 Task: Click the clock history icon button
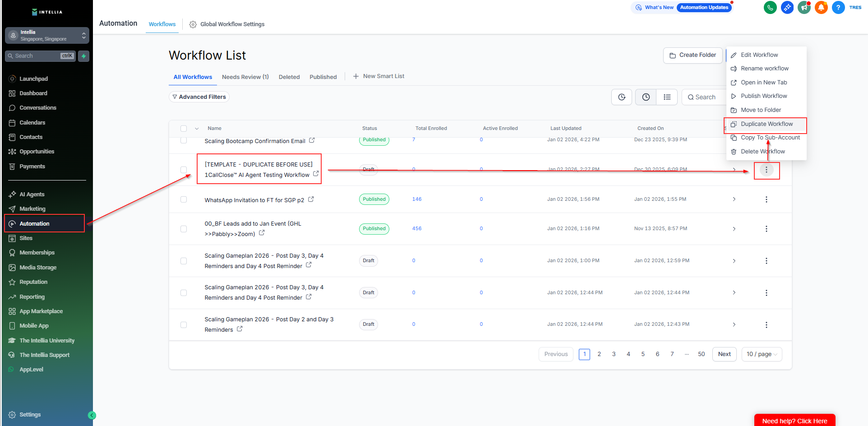tap(646, 97)
